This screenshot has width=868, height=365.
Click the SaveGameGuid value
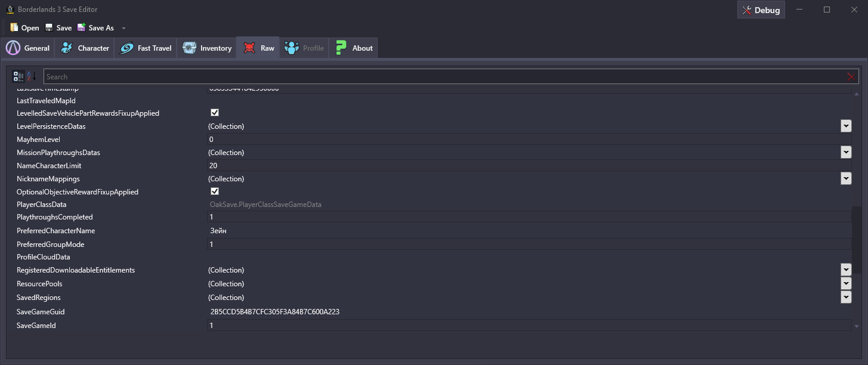point(275,311)
